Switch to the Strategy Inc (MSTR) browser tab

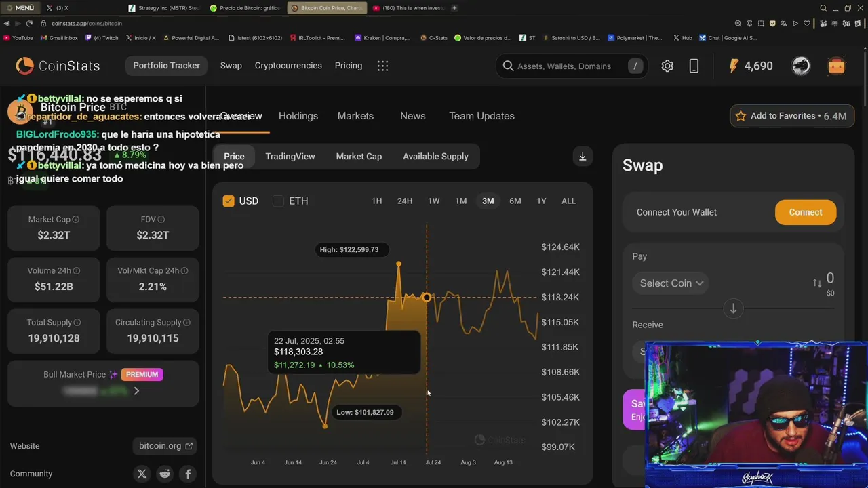click(x=164, y=8)
